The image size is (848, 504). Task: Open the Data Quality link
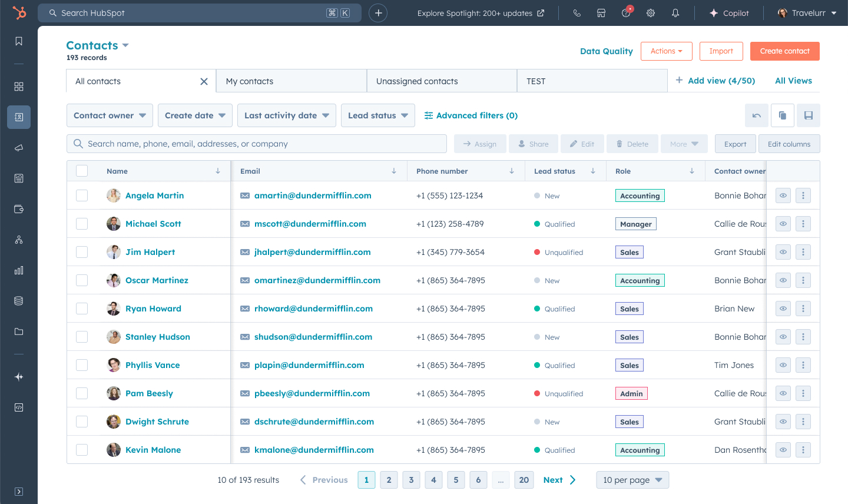click(x=607, y=51)
